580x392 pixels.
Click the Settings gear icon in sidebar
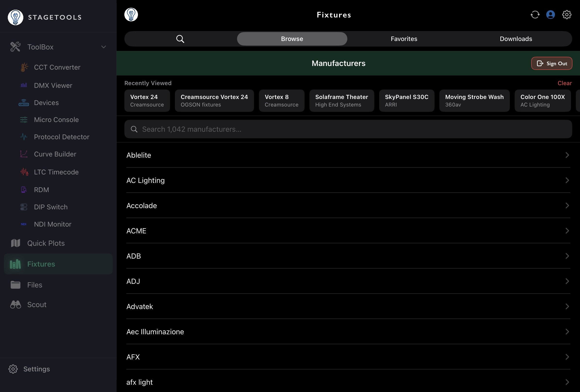click(13, 369)
